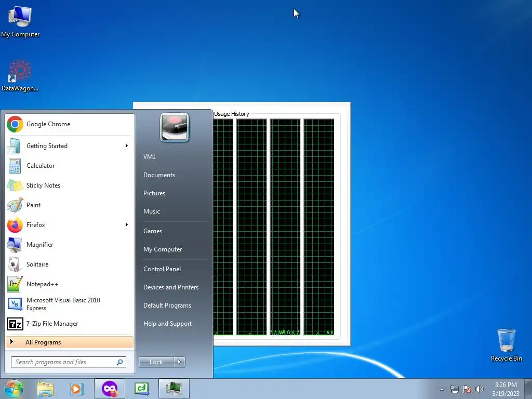Viewport: 532px width, 399px height.
Task: Expand Getting Started submenu arrow
Action: point(127,146)
